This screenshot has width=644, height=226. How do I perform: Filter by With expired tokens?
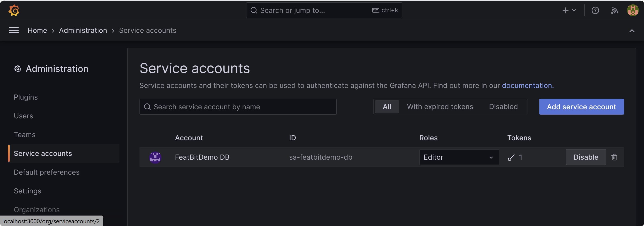point(440,107)
